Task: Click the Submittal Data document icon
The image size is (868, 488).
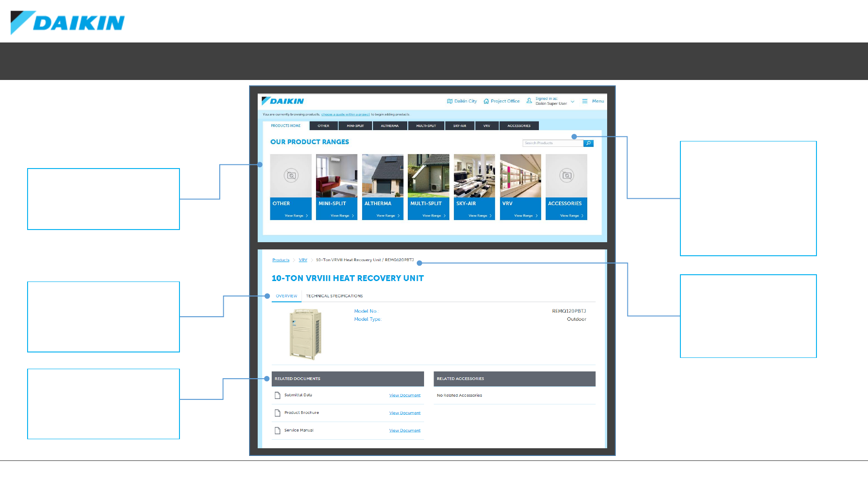Action: tap(278, 395)
